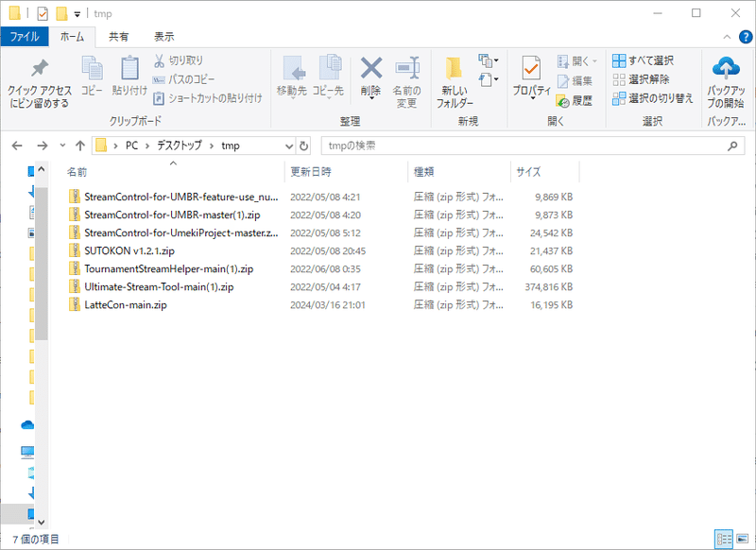Click Select all (すべて選択)
Viewport: 756px width, 550px height.
(x=643, y=60)
